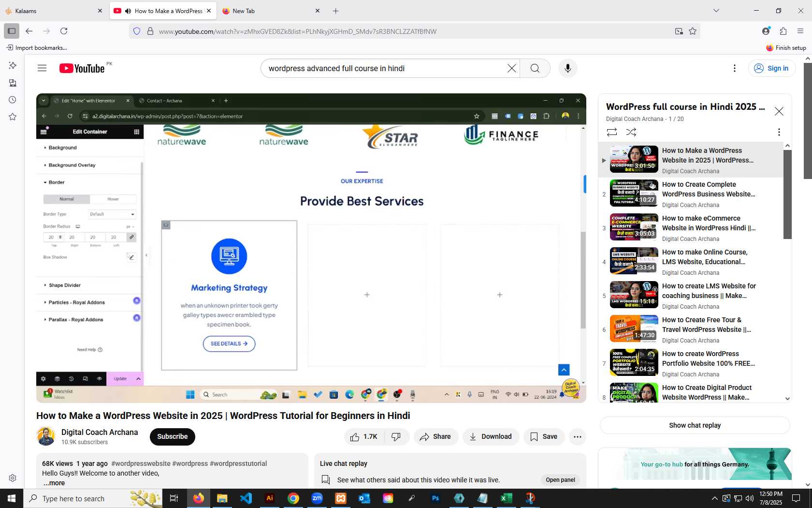Switch to the Kalaams browser tab
The image size is (812, 508).
[x=54, y=11]
